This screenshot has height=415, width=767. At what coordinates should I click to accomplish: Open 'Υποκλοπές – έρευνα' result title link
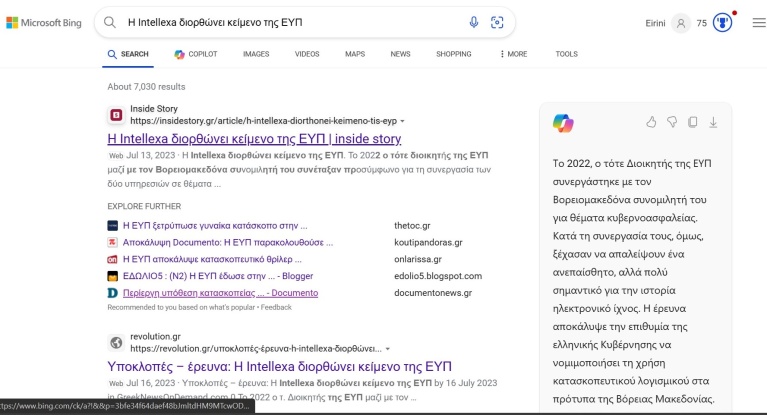pos(280,367)
